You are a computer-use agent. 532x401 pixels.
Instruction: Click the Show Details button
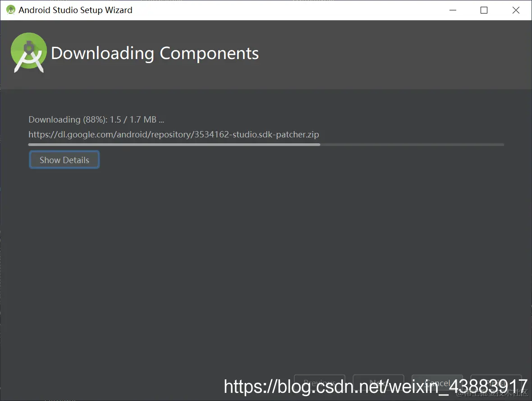(64, 159)
